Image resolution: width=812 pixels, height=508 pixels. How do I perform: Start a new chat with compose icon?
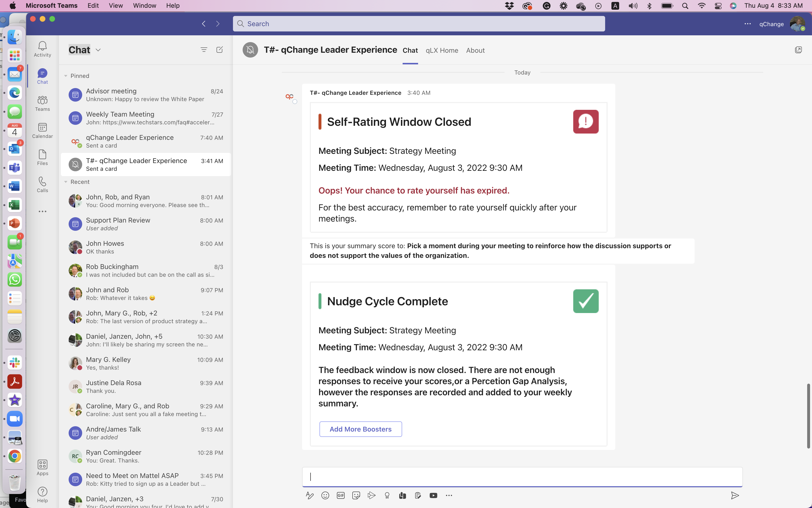point(219,50)
